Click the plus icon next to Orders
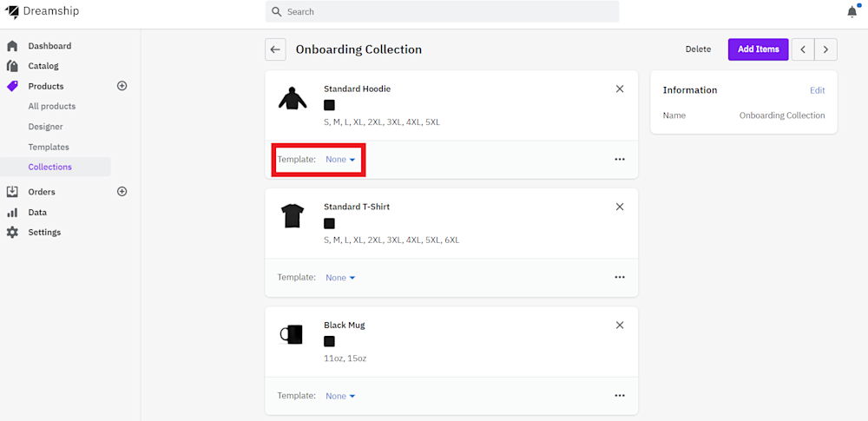This screenshot has width=868, height=421. (x=122, y=192)
